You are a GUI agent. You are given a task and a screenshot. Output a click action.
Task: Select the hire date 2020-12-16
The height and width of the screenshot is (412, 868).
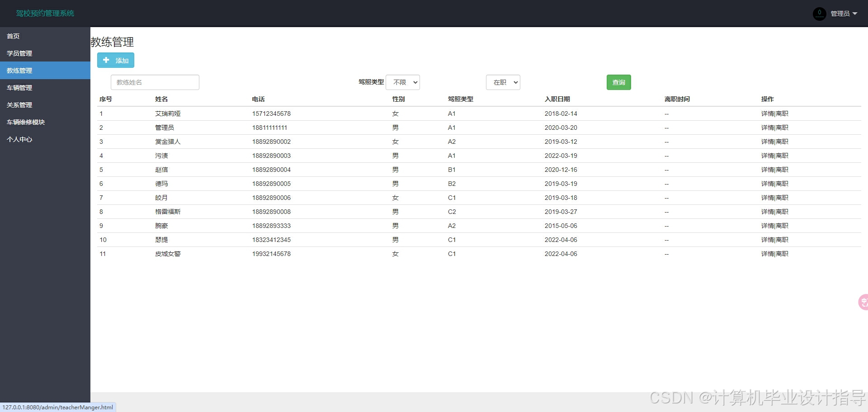(561, 170)
